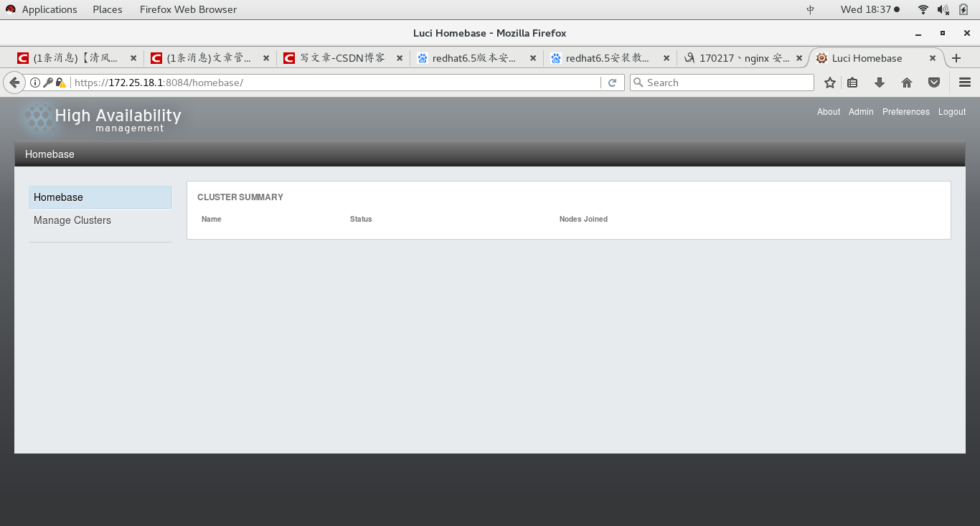Click the site information (i) icon
The image size is (980, 526).
35,83
